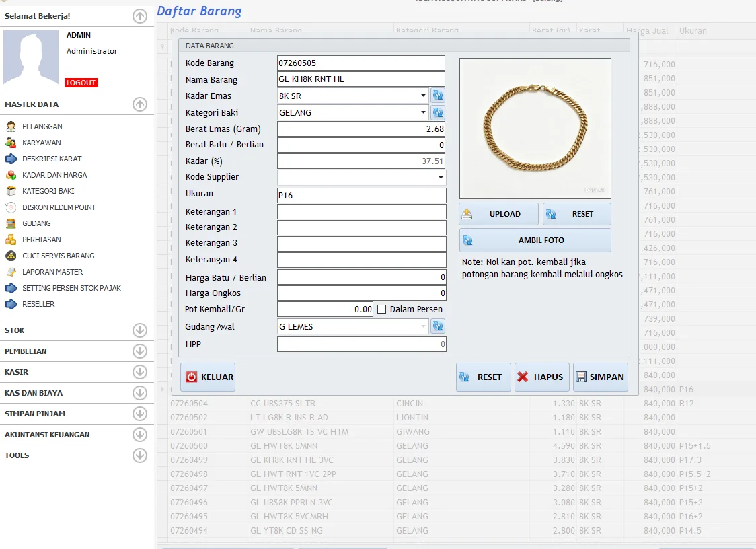Click the Nama Barang input field
This screenshot has height=549, width=756.
click(x=361, y=79)
